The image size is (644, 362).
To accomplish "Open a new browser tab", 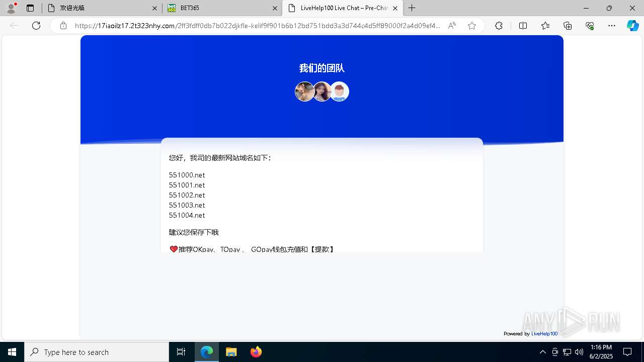I will pos(412,8).
